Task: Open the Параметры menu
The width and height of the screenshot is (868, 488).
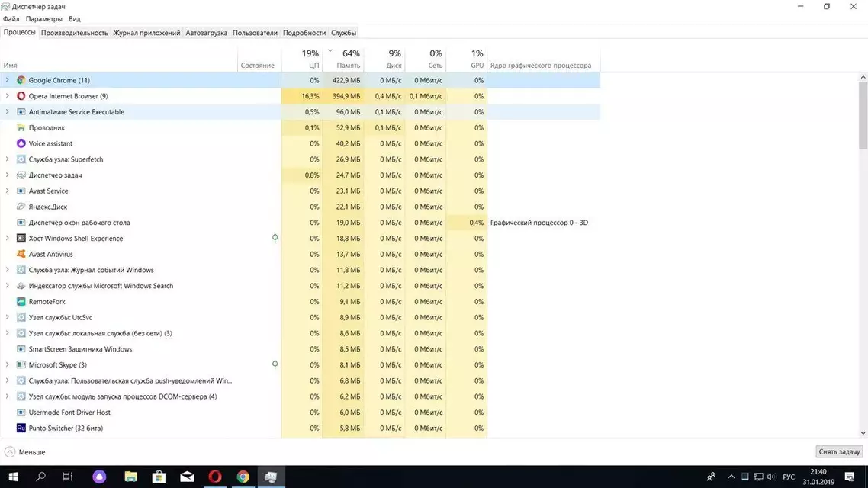Action: point(43,19)
